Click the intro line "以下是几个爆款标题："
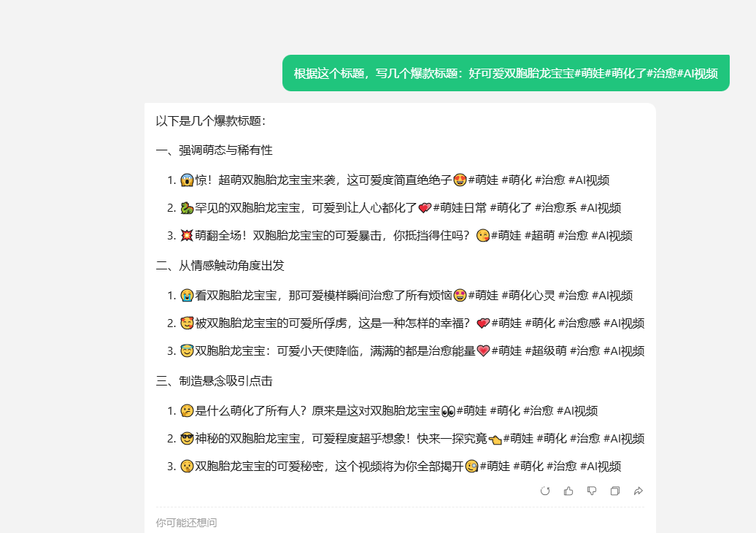This screenshot has height=533, width=756. [211, 121]
